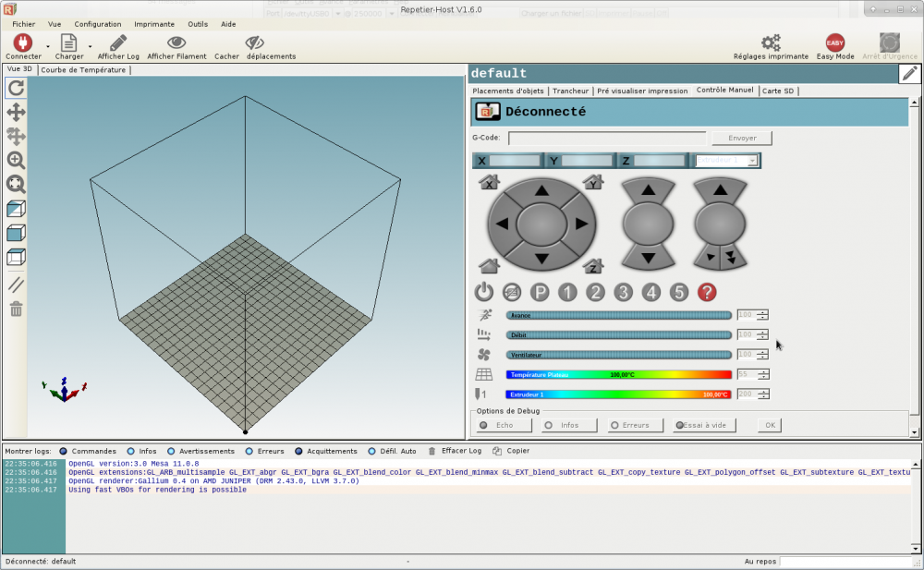Click the Température Plateau color bar
Viewport: 924px width, 570px height.
coord(619,375)
